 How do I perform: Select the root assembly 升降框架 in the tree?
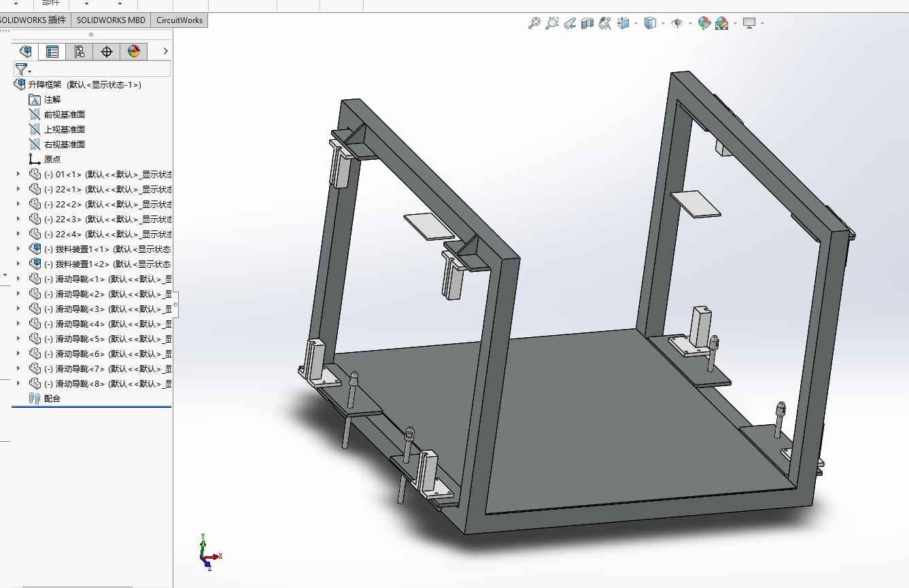(x=78, y=85)
